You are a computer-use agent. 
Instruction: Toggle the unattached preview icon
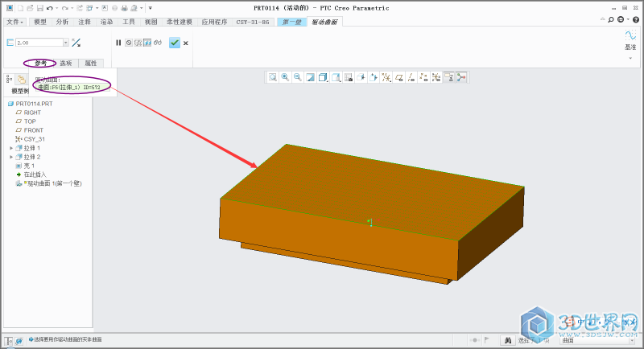coord(138,43)
